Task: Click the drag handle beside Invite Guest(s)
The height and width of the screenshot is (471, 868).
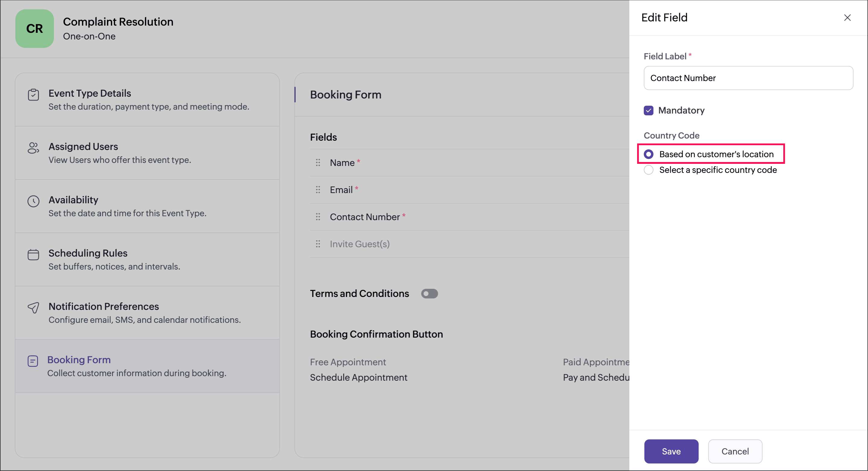Action: [x=318, y=244]
